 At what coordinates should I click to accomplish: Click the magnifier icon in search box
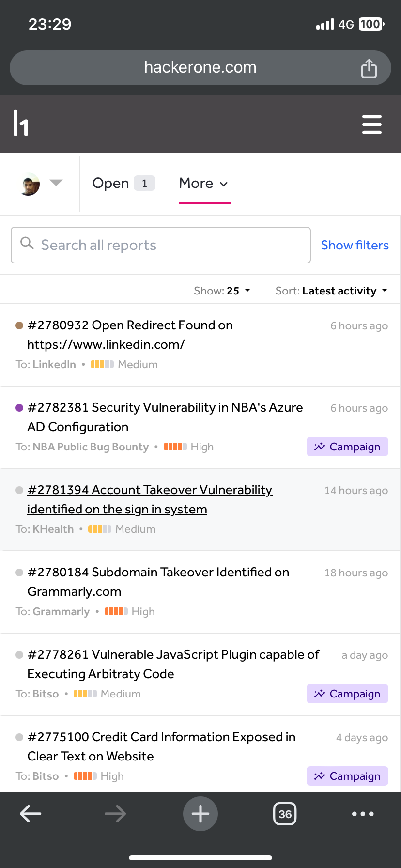(x=27, y=243)
